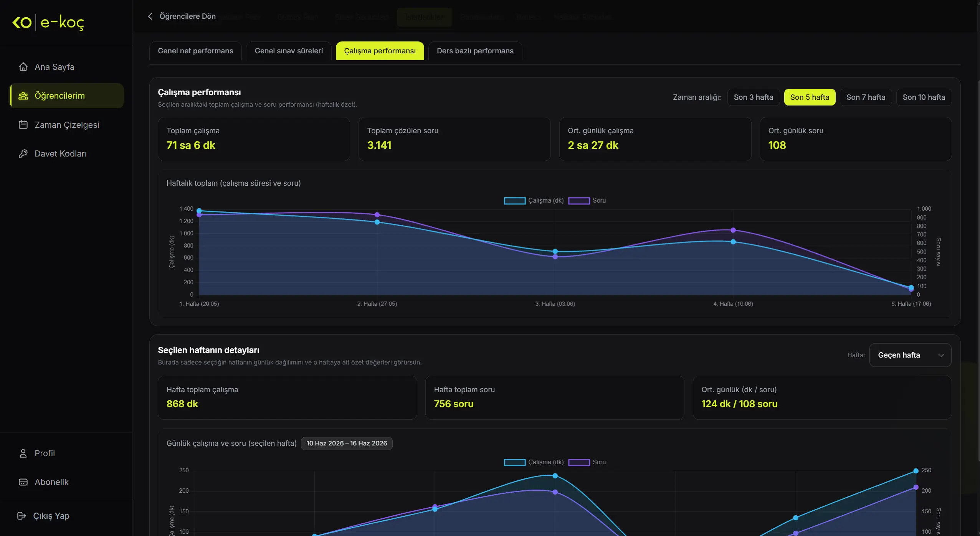980x536 pixels.
Task: Open the Geçen hafta week dropdown
Action: tap(910, 355)
